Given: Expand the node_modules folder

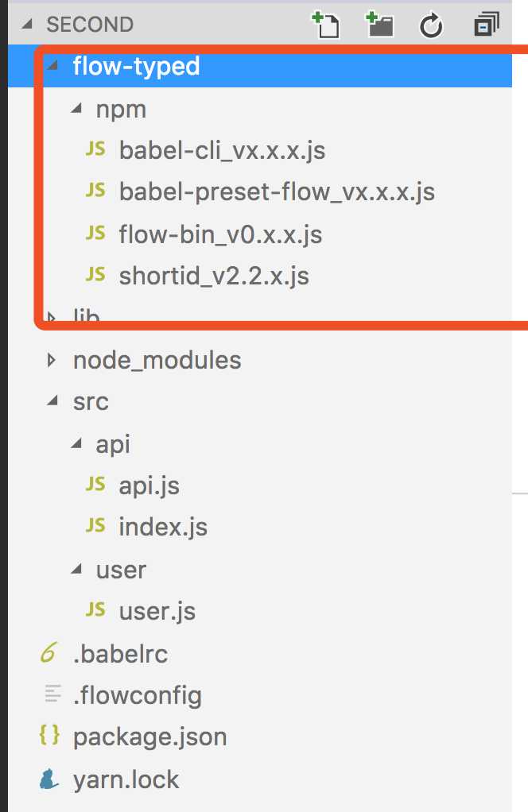Looking at the screenshot, I should pos(52,361).
